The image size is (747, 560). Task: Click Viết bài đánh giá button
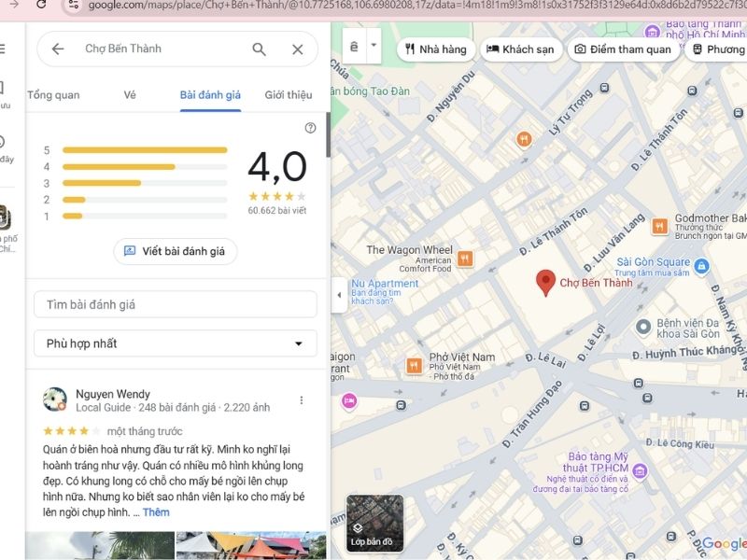pyautogui.click(x=175, y=251)
